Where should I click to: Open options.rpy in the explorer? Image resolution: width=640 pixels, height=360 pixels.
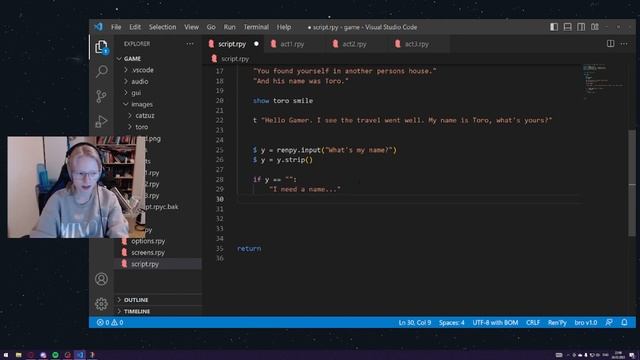pos(148,241)
